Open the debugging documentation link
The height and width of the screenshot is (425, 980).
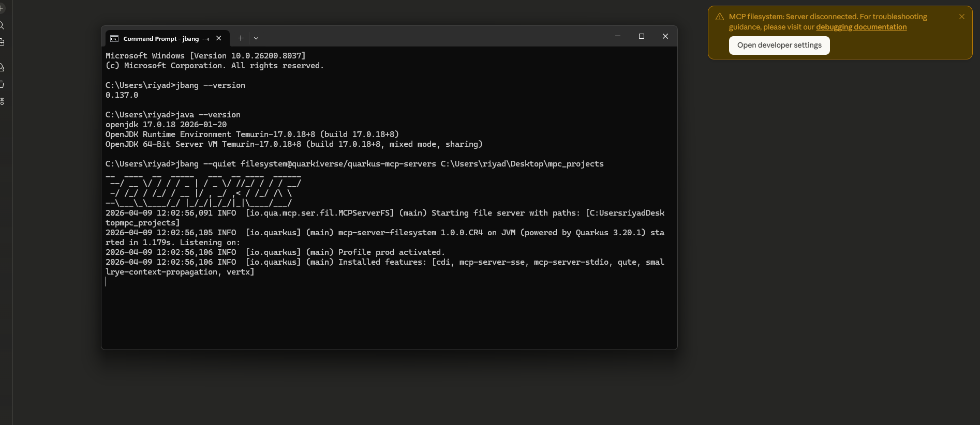pos(861,27)
